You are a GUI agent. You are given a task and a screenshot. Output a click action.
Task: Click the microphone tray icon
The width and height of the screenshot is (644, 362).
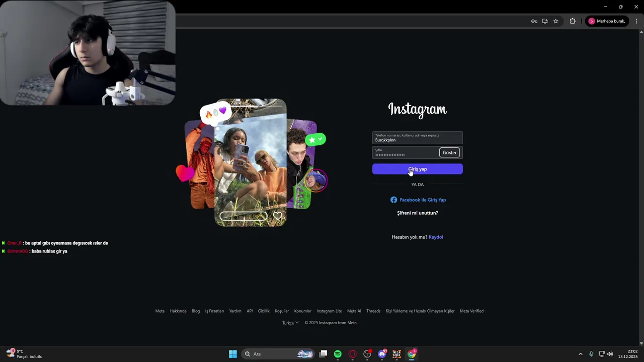pyautogui.click(x=591, y=354)
